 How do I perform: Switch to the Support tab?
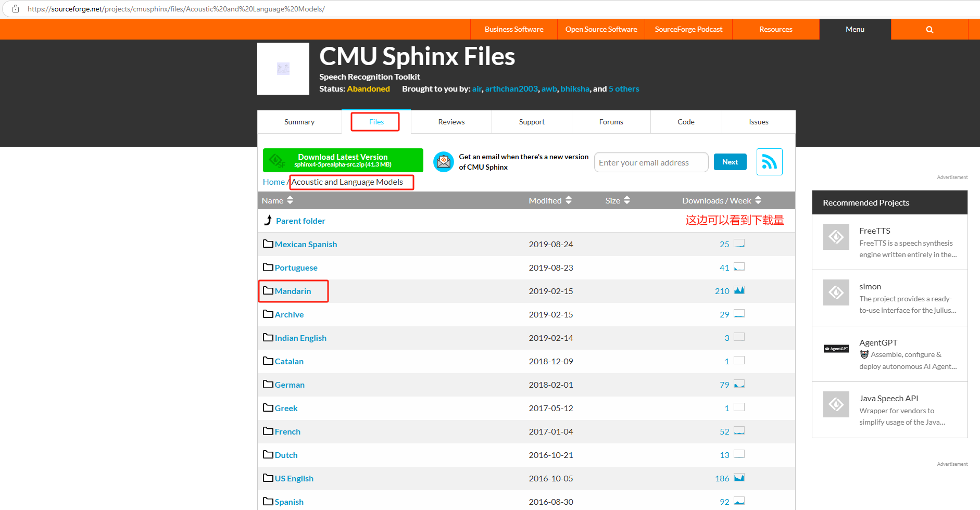click(x=532, y=122)
